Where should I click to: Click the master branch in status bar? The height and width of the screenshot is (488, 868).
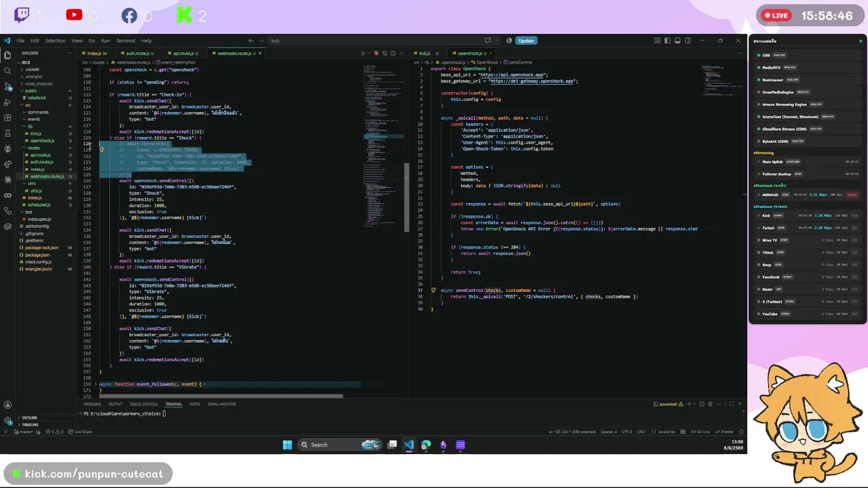pyautogui.click(x=25, y=432)
